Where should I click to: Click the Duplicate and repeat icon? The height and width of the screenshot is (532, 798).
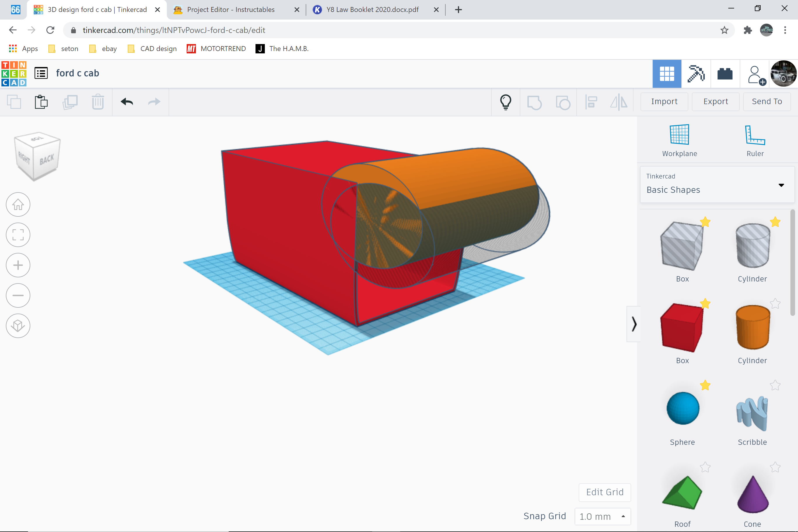click(x=70, y=102)
